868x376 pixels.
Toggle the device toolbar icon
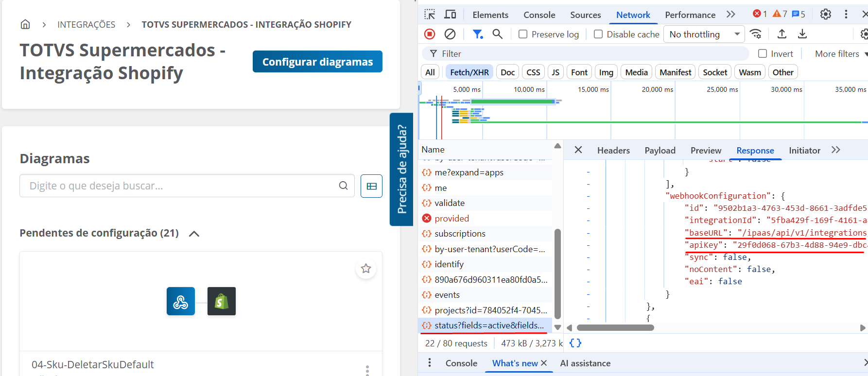(x=451, y=15)
